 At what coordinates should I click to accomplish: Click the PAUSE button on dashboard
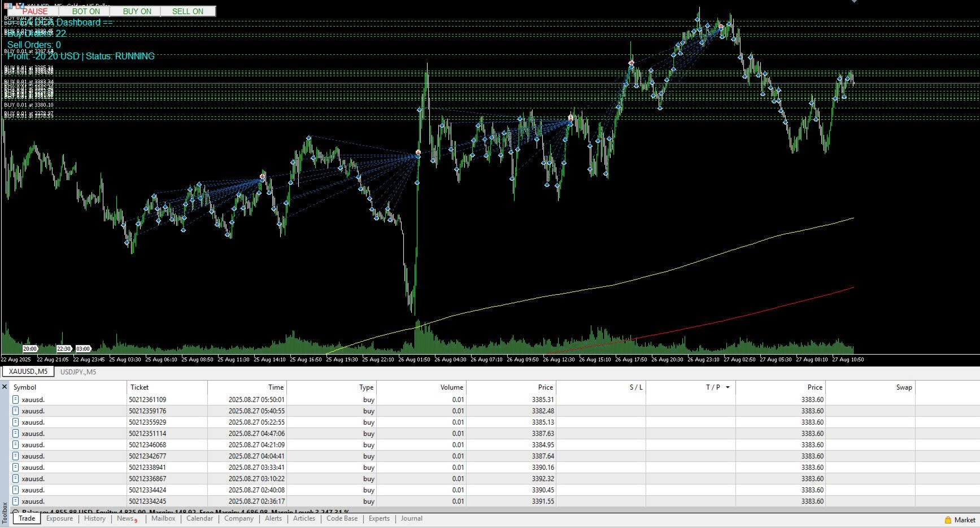click(x=35, y=11)
